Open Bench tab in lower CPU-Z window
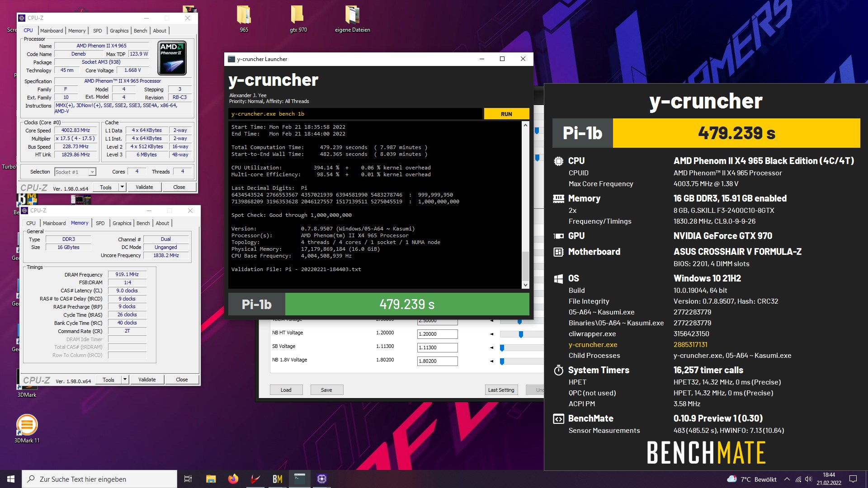 (143, 223)
